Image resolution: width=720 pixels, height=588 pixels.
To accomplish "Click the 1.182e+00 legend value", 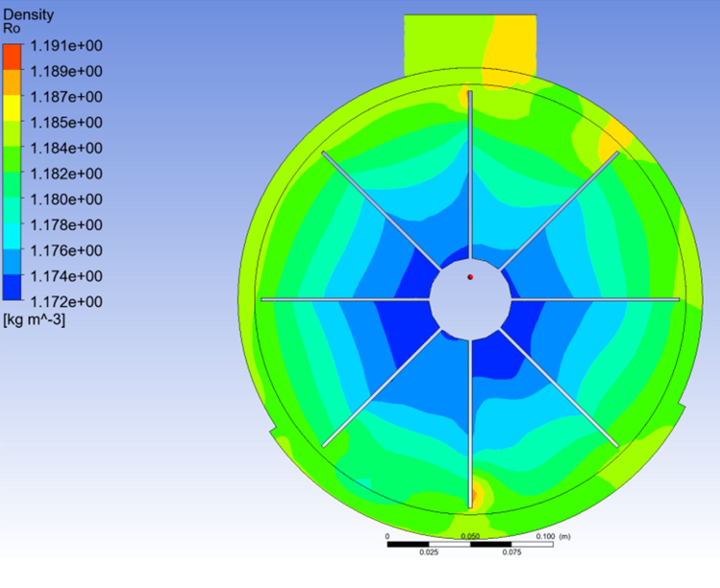I will tap(66, 174).
